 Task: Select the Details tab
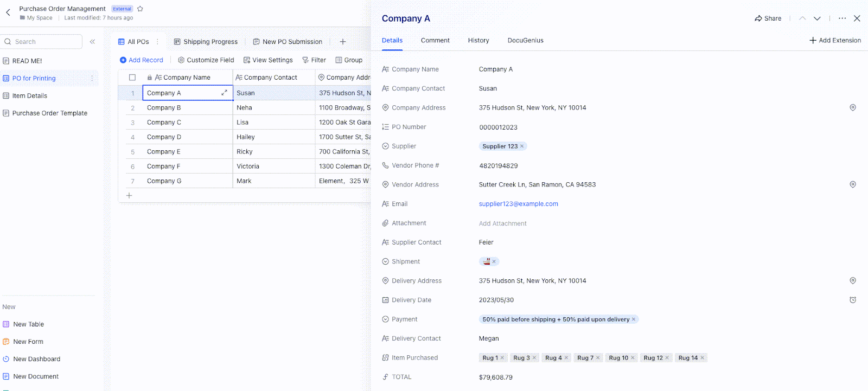pyautogui.click(x=392, y=41)
